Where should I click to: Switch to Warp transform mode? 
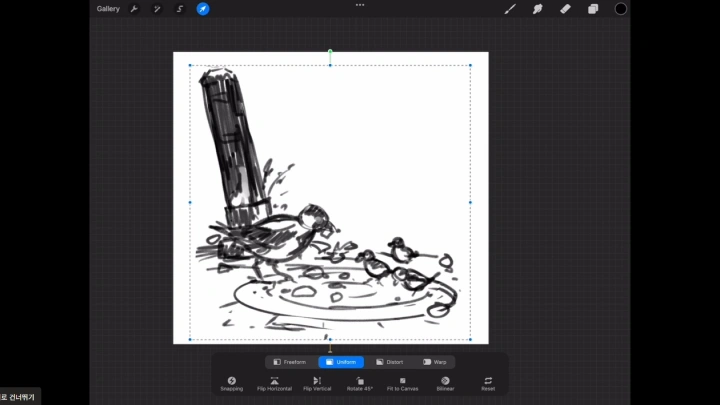[435, 362]
